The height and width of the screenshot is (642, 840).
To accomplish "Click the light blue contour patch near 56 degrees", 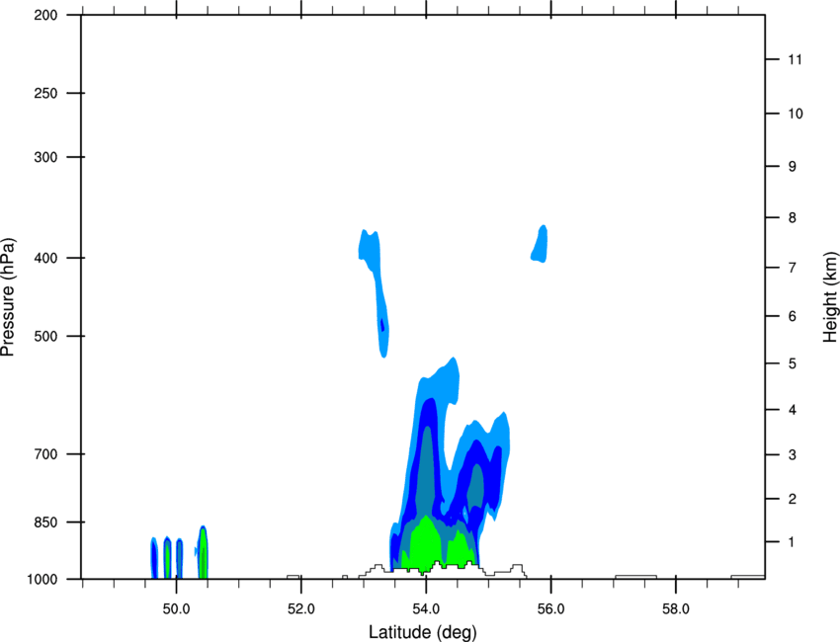I will (x=540, y=244).
